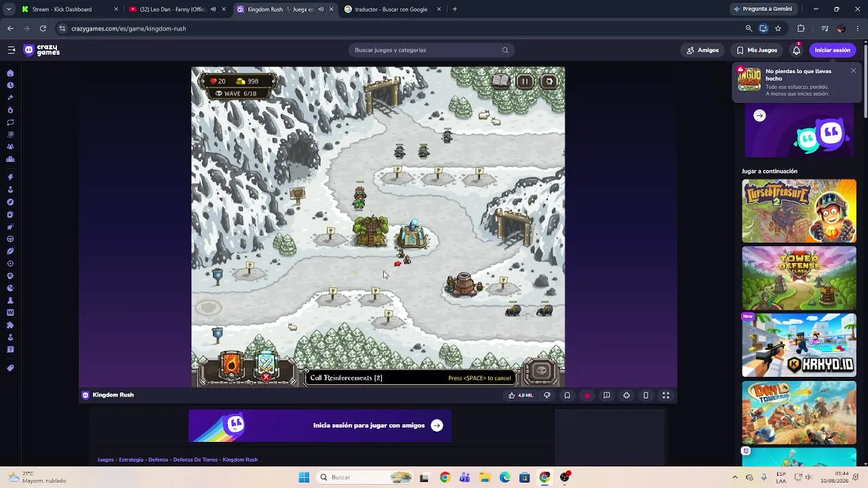Open the Estrategia breadcrumb link
868x488 pixels.
point(131,460)
